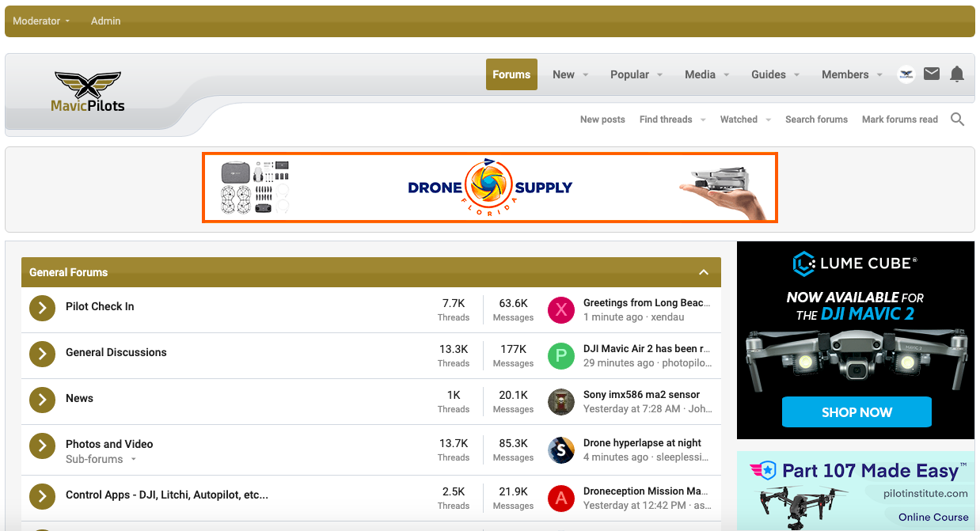Viewport: 980px width, 531px height.
Task: Open the General Discussions forum
Action: pyautogui.click(x=116, y=352)
